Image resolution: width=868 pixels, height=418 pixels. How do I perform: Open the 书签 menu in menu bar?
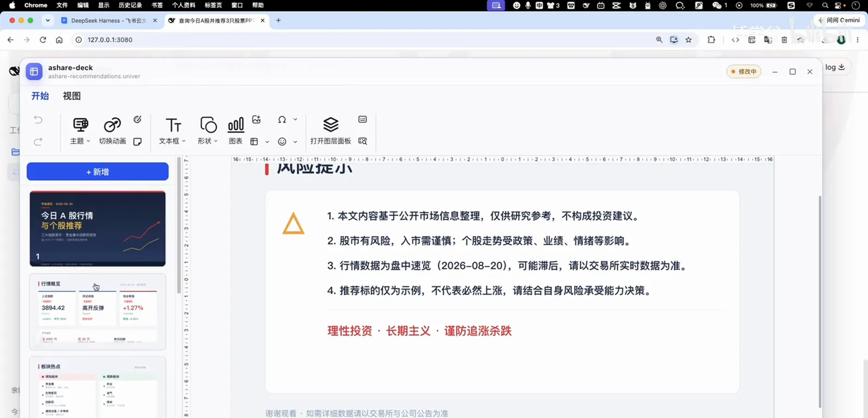pyautogui.click(x=157, y=5)
